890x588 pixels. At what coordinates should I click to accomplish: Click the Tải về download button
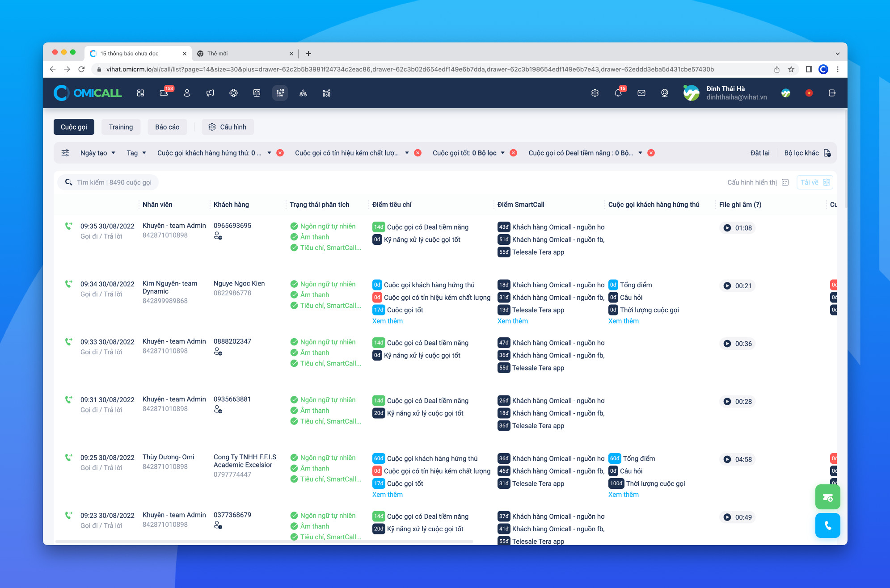(815, 182)
